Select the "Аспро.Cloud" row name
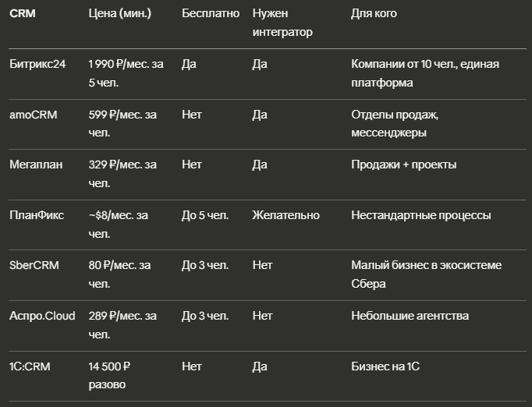The width and height of the screenshot is (532, 407). pos(42,316)
